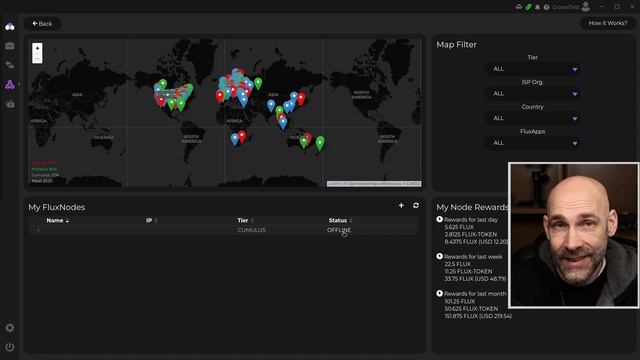
Task: Click the green pin over western Canada
Action: pos(163,84)
